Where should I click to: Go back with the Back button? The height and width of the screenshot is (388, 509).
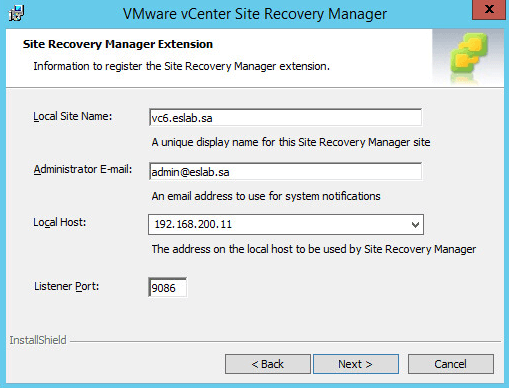[268, 364]
